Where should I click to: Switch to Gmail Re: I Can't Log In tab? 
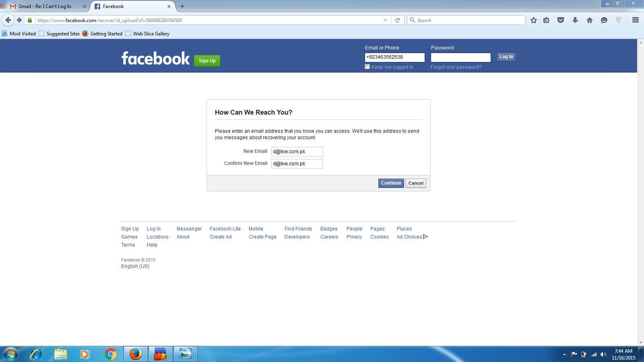coord(45,6)
